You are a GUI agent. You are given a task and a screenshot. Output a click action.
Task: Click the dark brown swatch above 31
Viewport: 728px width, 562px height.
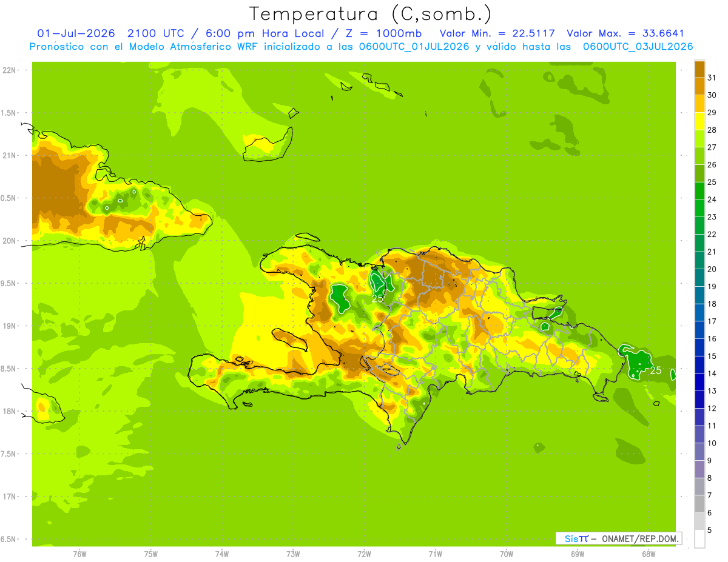(x=699, y=69)
